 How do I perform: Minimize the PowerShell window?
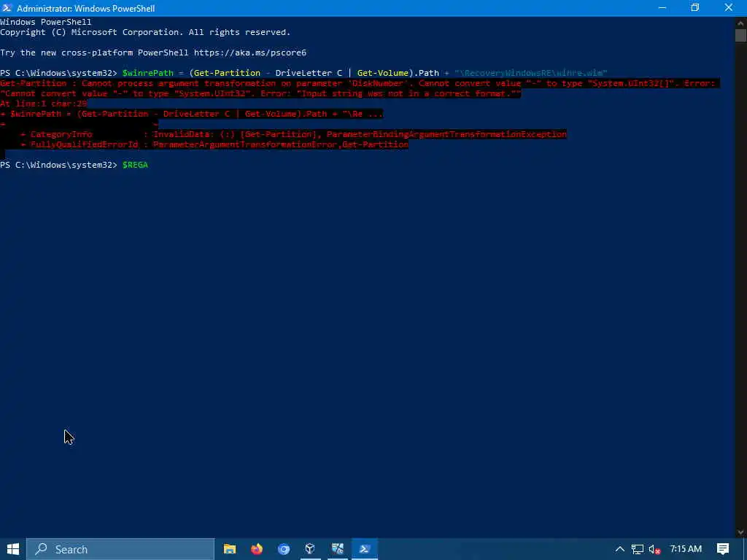coord(662,8)
